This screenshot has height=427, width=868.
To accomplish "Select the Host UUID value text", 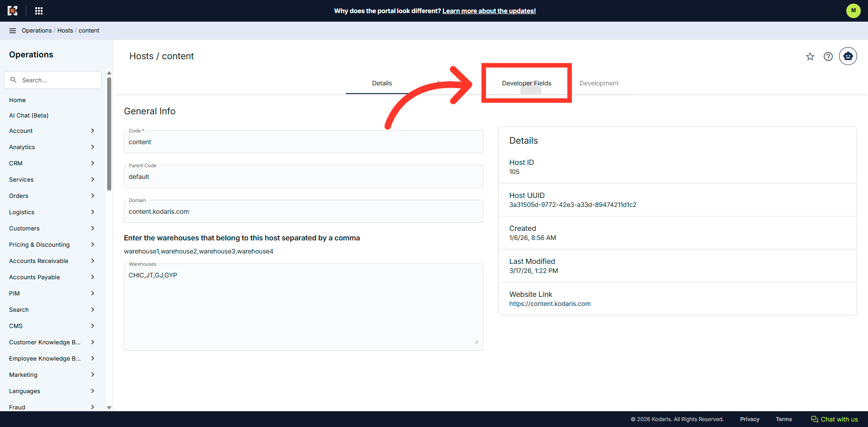I will [x=573, y=205].
